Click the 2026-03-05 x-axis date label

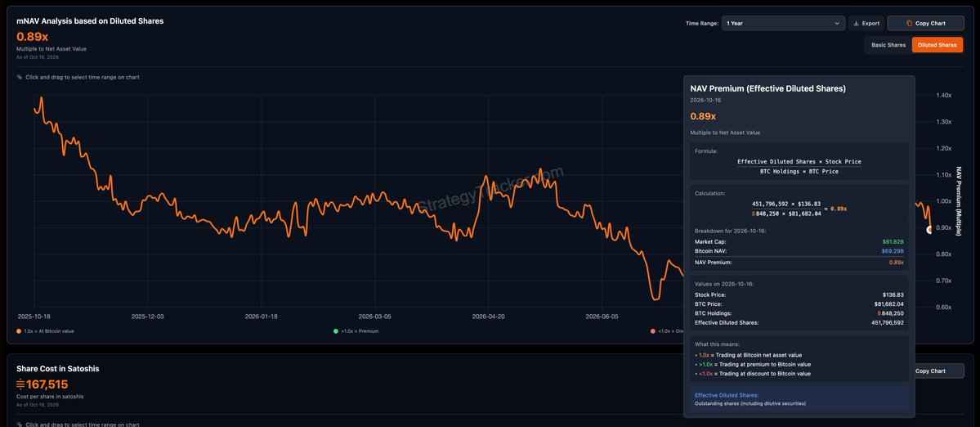(x=375, y=317)
